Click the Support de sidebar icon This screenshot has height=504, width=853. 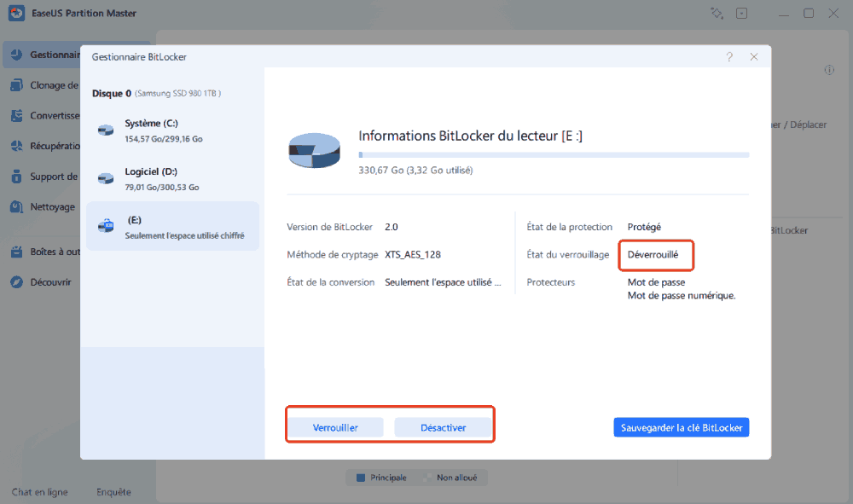coord(17,177)
